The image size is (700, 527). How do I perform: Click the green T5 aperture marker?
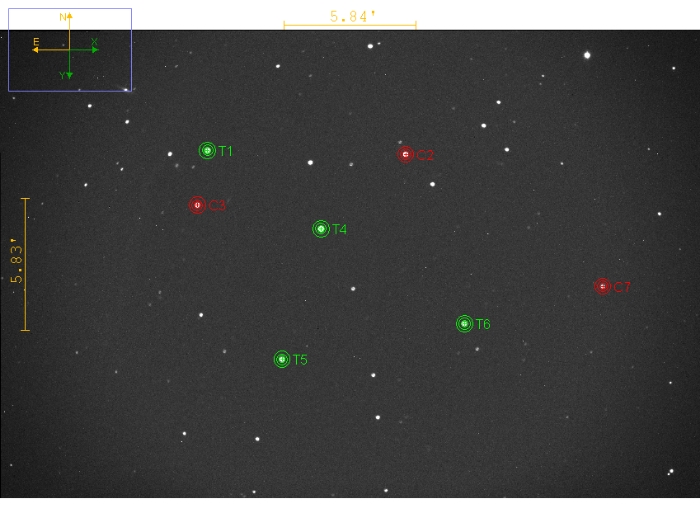[282, 359]
